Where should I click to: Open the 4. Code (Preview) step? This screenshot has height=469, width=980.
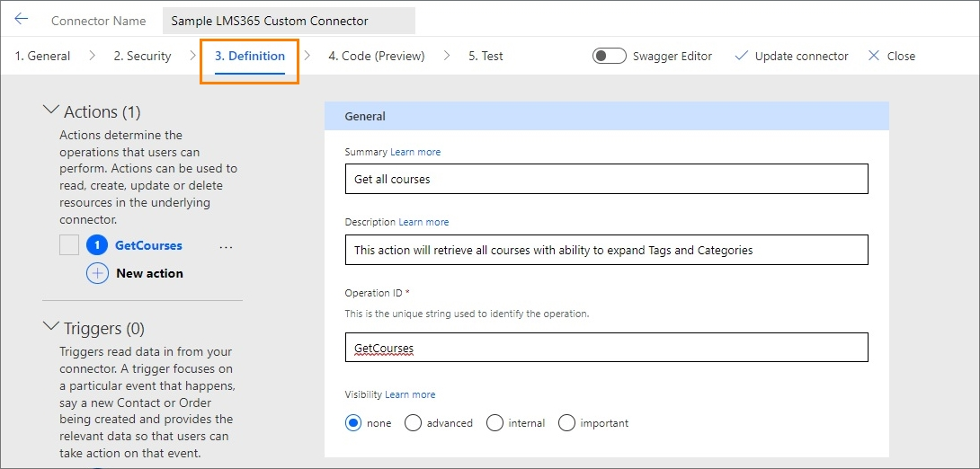pyautogui.click(x=376, y=56)
